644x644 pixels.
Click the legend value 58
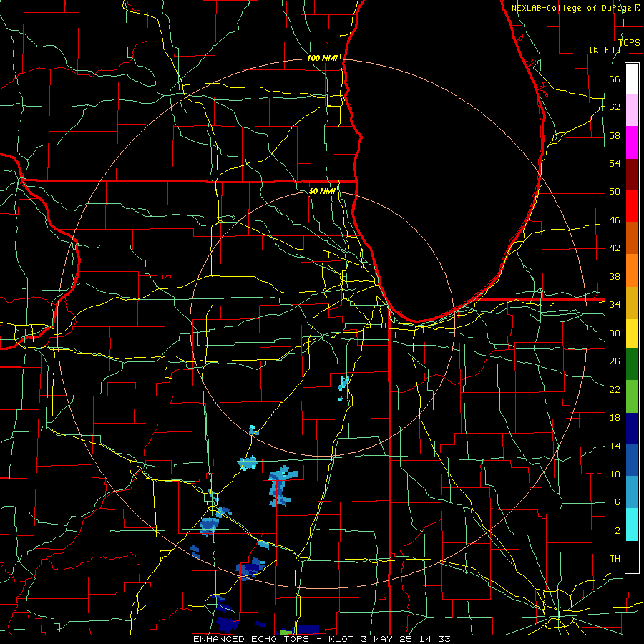615,135
